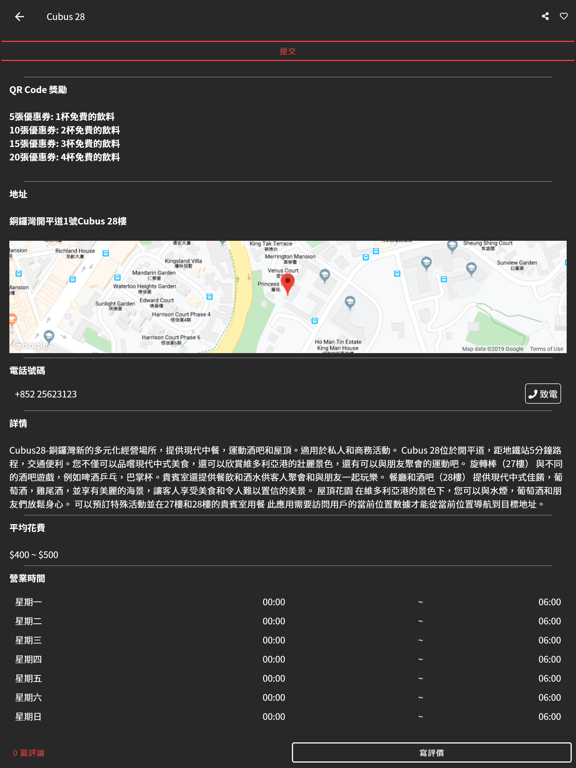Click the QR Code 獎勵 heading
The width and height of the screenshot is (576, 768).
[38, 90]
